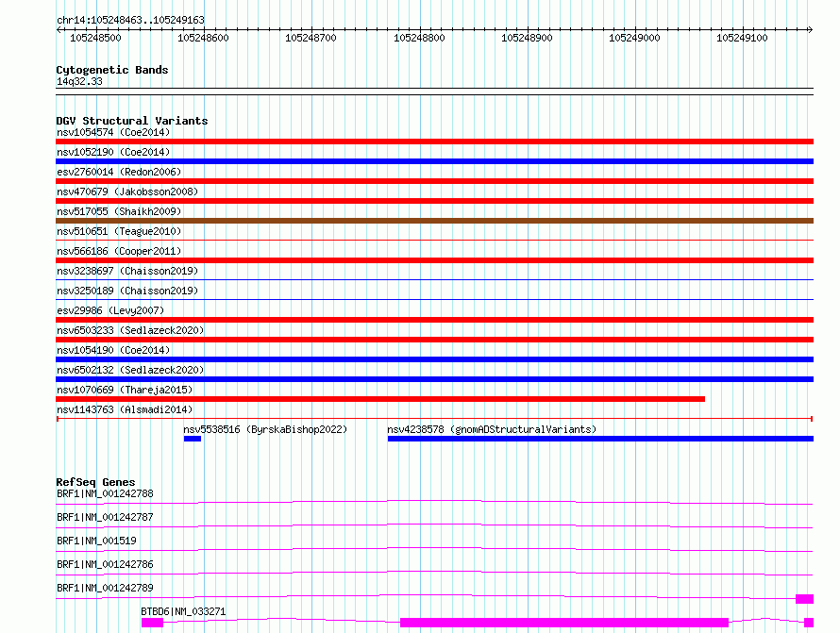This screenshot has width=840, height=633.
Task: Open nsv566186 (Cooper2011) variant label
Action: pos(119,251)
